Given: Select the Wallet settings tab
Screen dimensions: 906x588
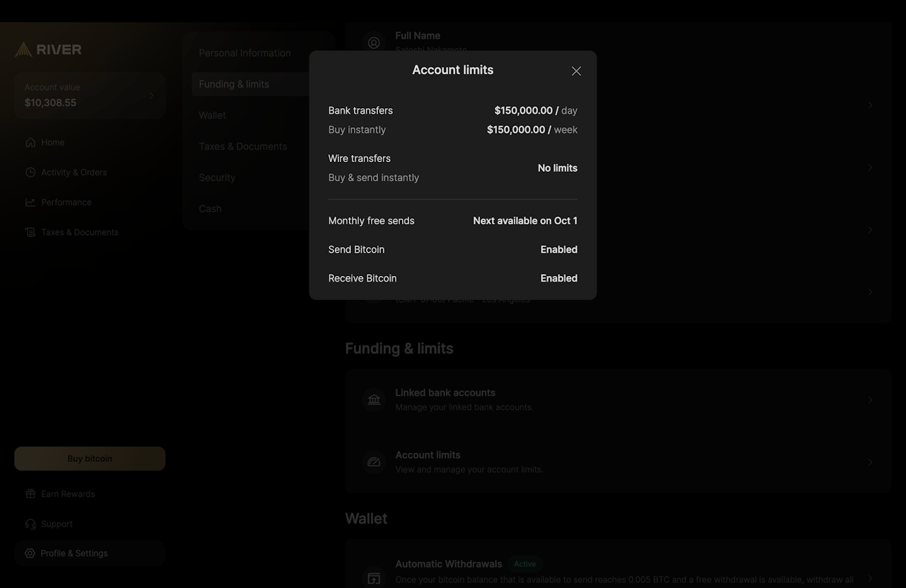Looking at the screenshot, I should pos(212,115).
